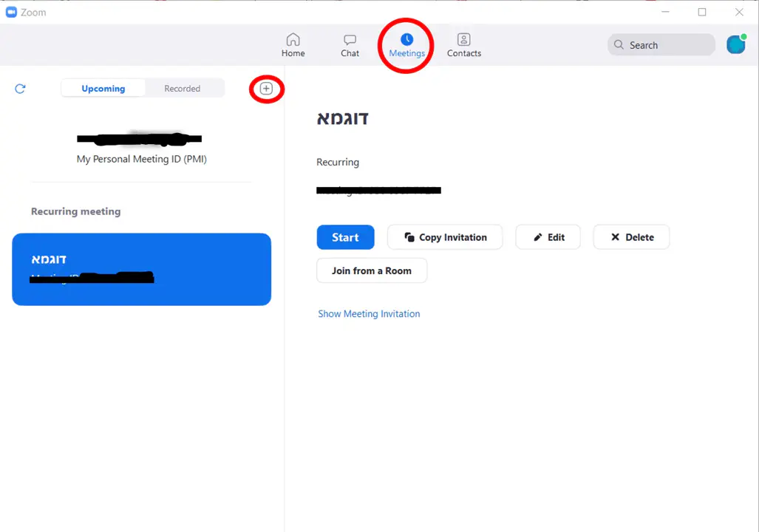The image size is (759, 532).
Task: Select the blue recurring meeting card
Action: (x=141, y=269)
